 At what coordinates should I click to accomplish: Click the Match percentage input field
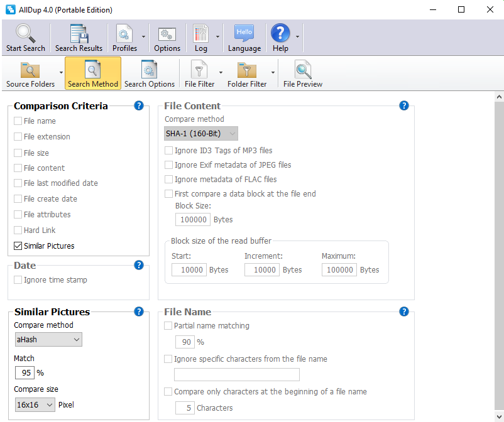click(x=25, y=372)
